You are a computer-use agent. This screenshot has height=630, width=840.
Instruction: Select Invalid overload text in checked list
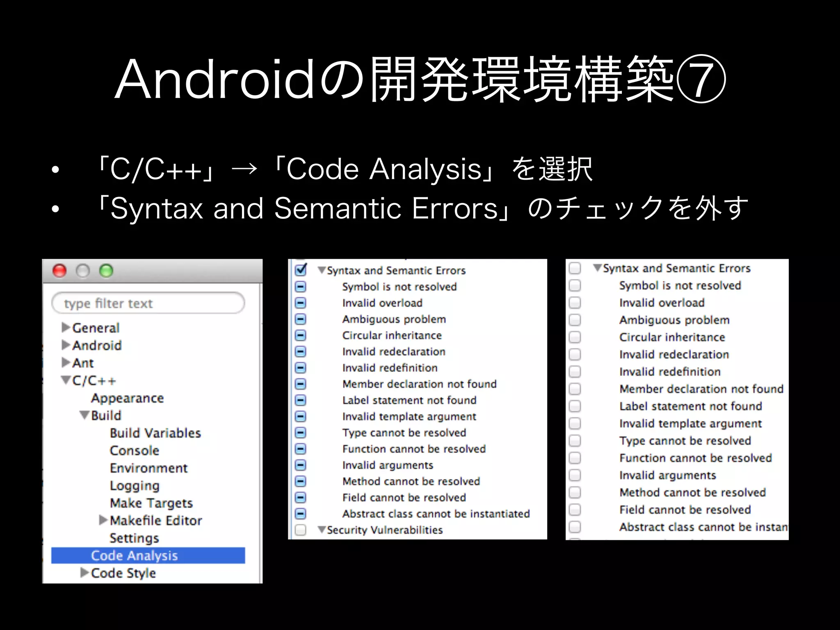coord(382,303)
